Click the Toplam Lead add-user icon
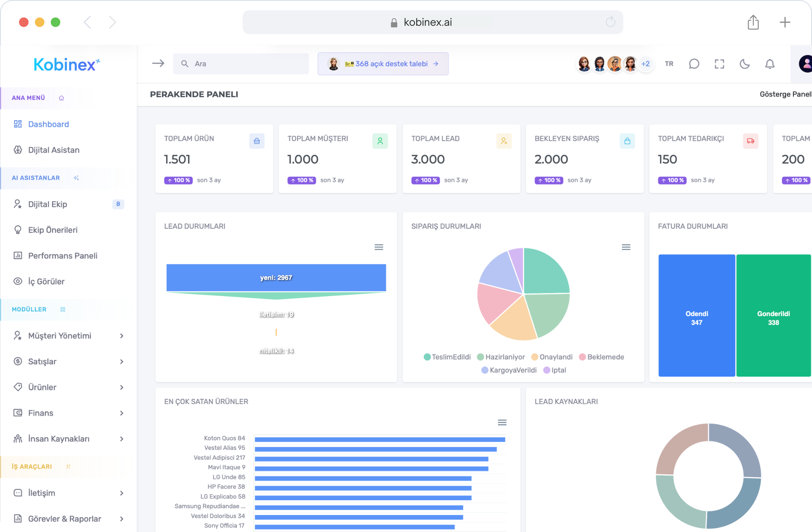 [504, 141]
